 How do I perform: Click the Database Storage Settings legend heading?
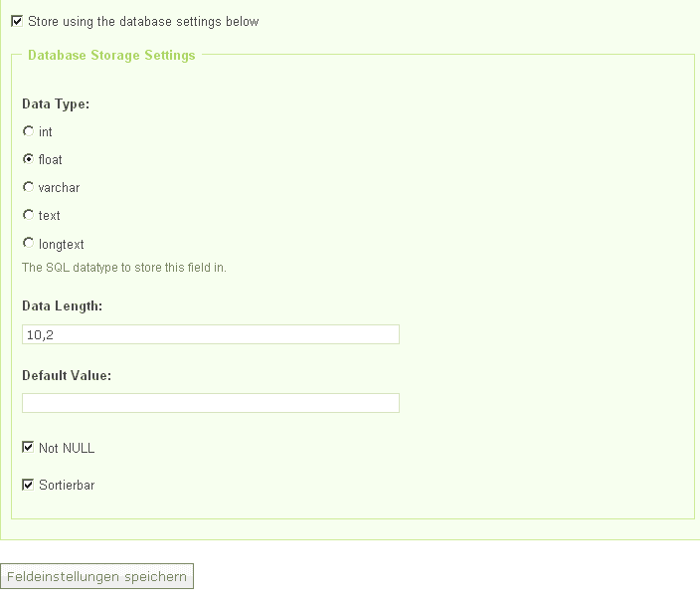pos(111,56)
